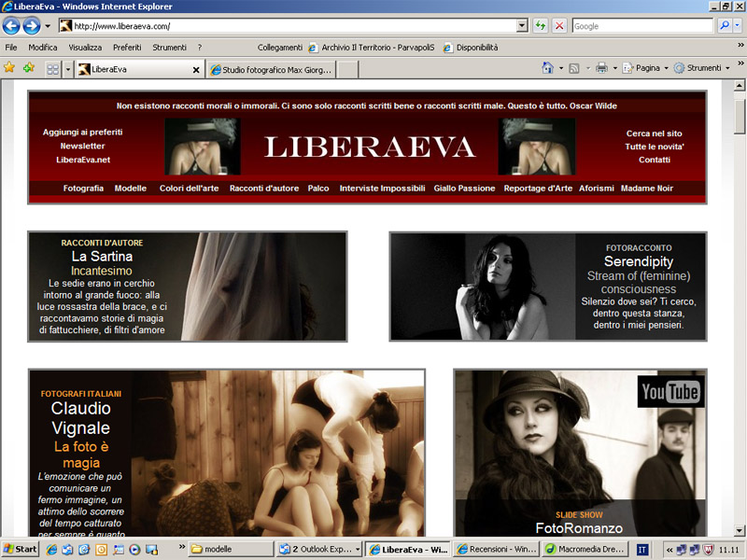Open the 2 Outlook Exp... taskbar group

coord(319,549)
